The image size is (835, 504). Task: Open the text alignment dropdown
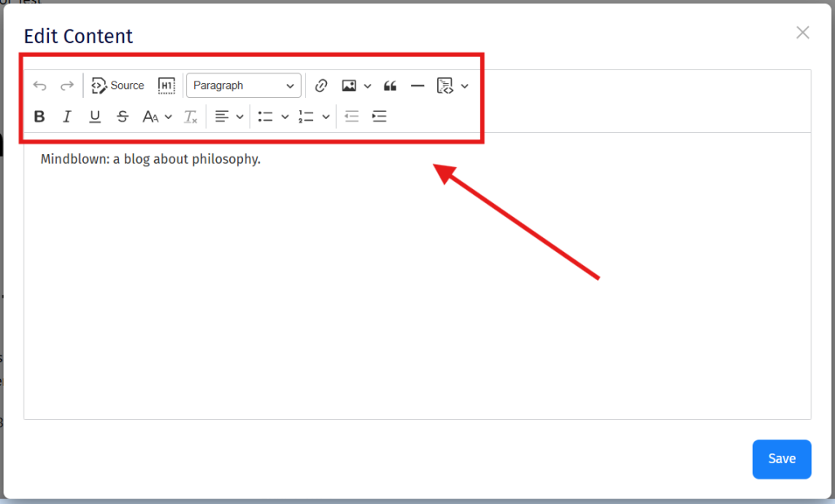click(229, 117)
